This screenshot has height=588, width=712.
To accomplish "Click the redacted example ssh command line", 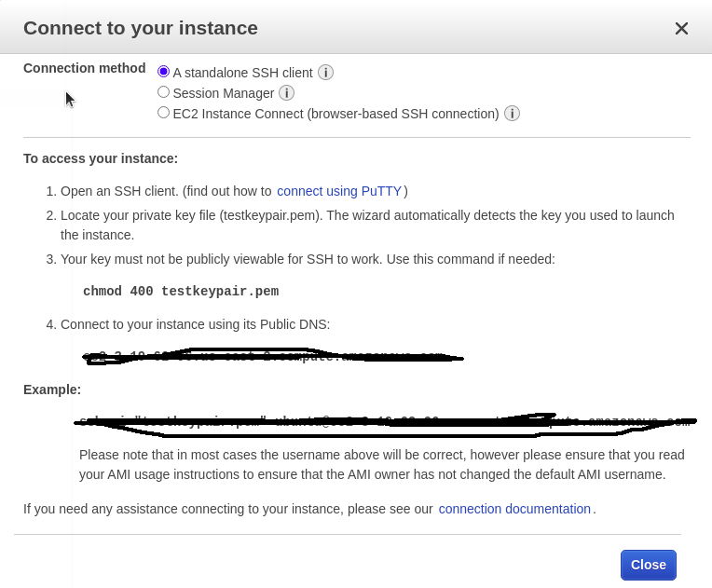I will point(385,422).
